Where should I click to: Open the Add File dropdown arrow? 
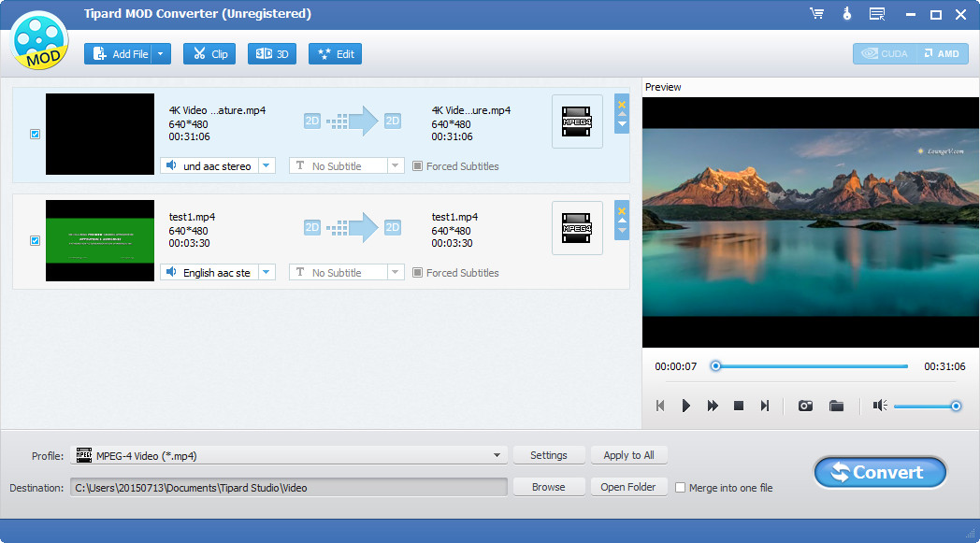[x=161, y=54]
